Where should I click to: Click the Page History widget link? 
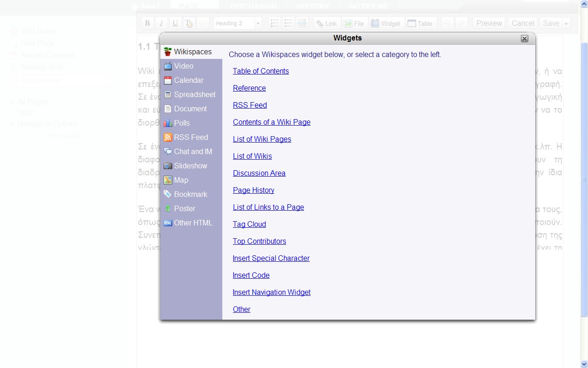[x=254, y=190]
